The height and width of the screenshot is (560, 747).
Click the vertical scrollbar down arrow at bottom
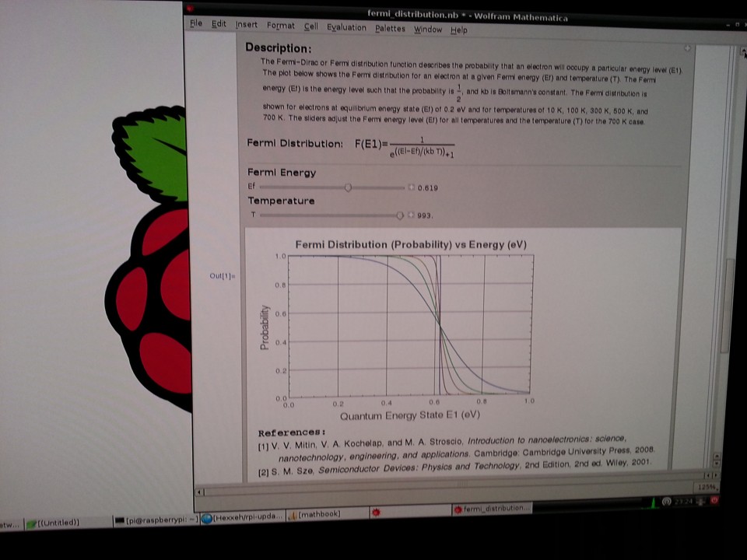(716, 463)
